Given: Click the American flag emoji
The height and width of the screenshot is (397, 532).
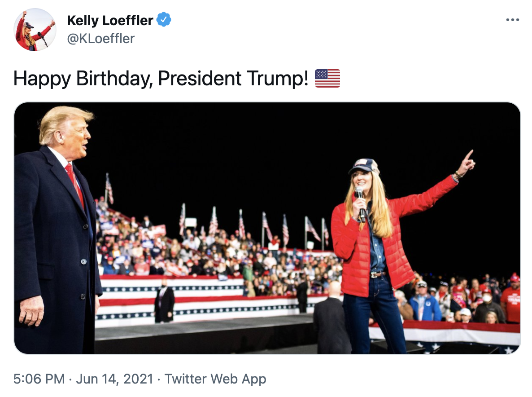Looking at the screenshot, I should (x=327, y=78).
